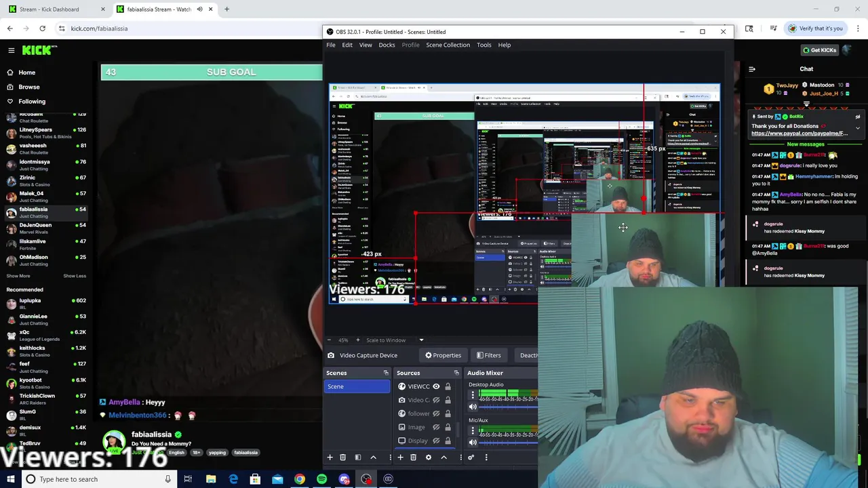The width and height of the screenshot is (868, 488).
Task: Go to Kick Home in sidebar
Action: (21, 73)
